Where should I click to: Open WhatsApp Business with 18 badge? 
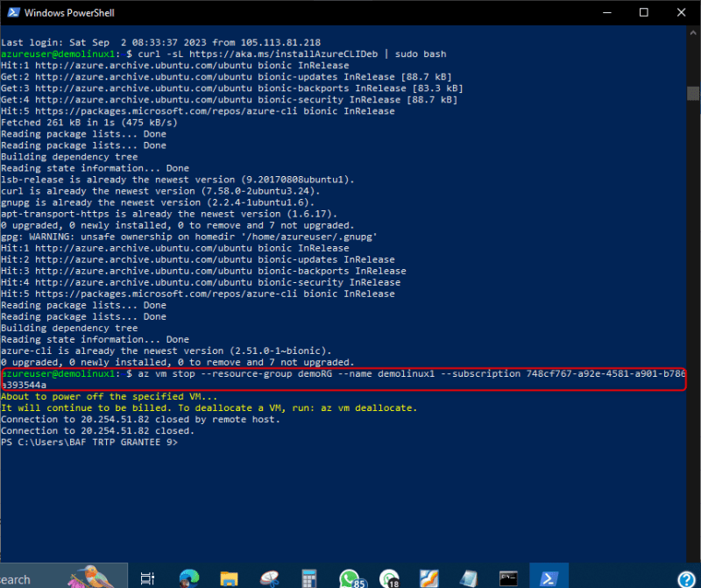coord(389,578)
